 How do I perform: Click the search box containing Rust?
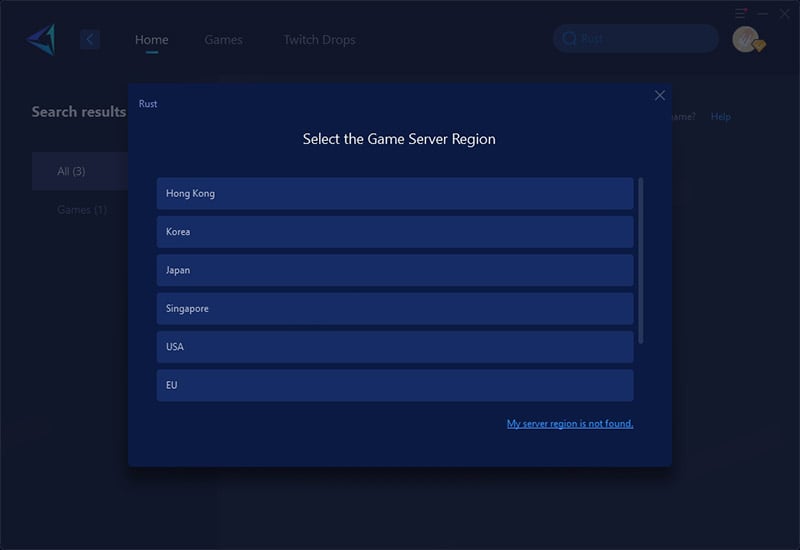[x=636, y=39]
